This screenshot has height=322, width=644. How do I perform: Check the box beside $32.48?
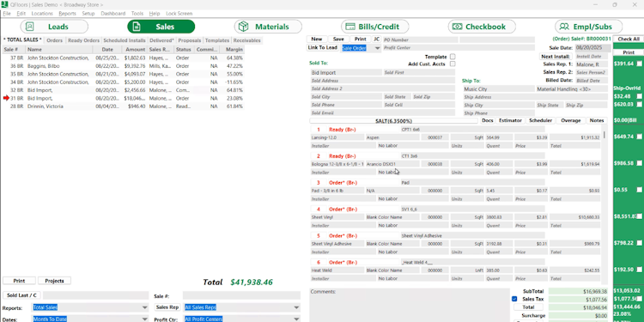click(640, 96)
